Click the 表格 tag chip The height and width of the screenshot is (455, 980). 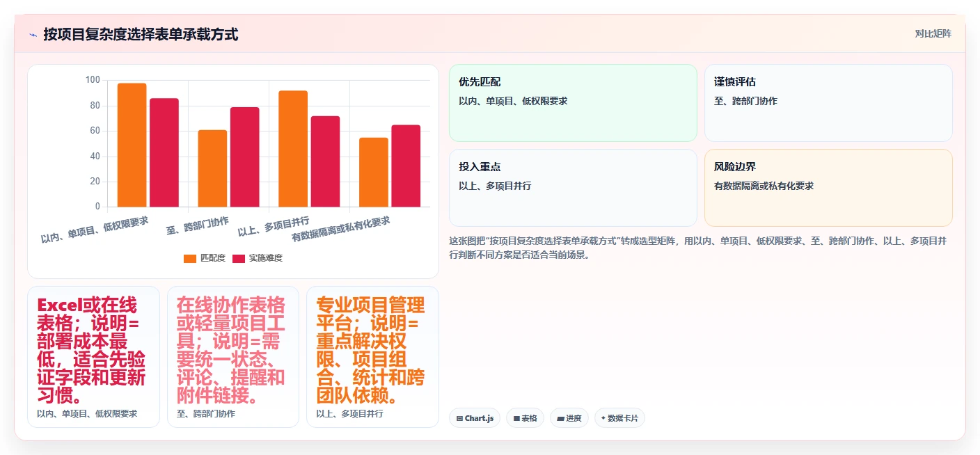click(525, 418)
